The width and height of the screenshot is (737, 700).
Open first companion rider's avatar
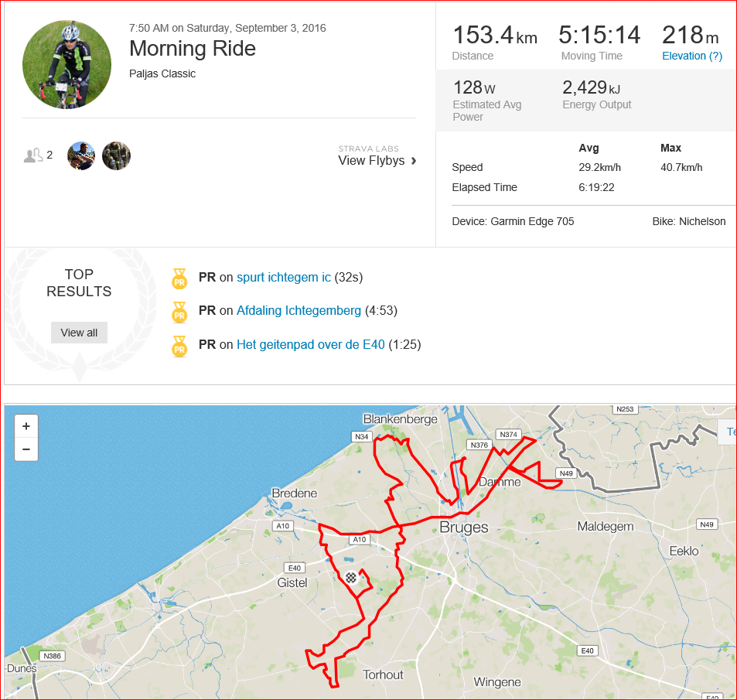(81, 155)
